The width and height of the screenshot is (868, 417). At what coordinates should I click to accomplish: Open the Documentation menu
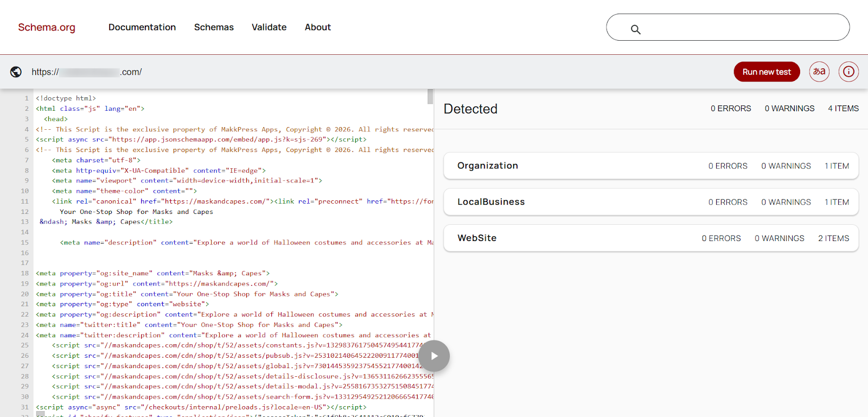(142, 27)
